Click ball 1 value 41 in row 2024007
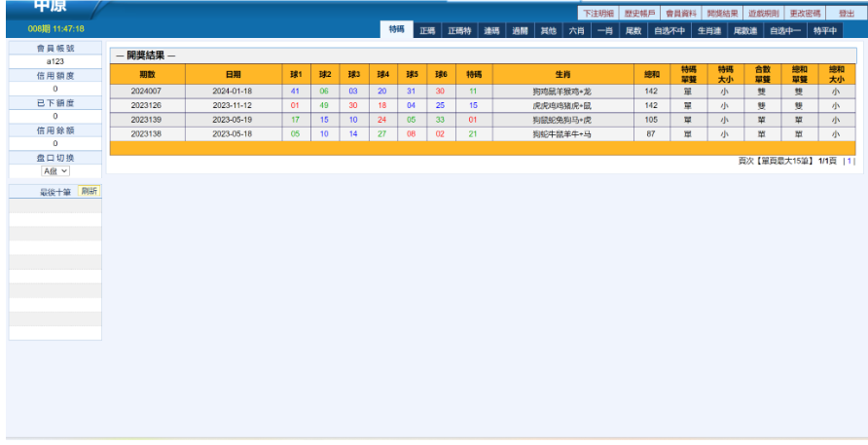Screen dimensions: 868x445 pos(295,92)
